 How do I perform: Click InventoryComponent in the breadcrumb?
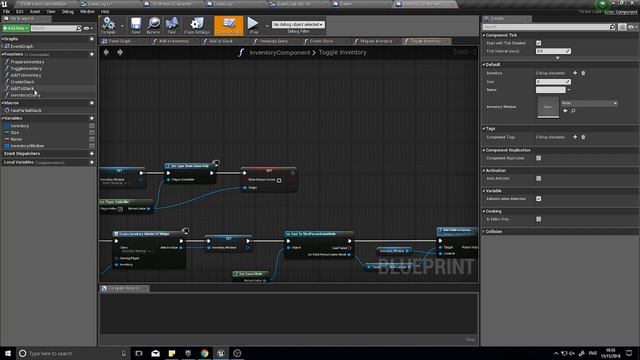point(280,53)
